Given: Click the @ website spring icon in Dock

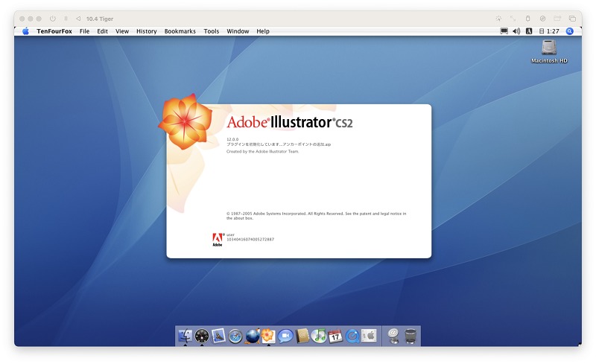Looking at the screenshot, I should coord(393,336).
